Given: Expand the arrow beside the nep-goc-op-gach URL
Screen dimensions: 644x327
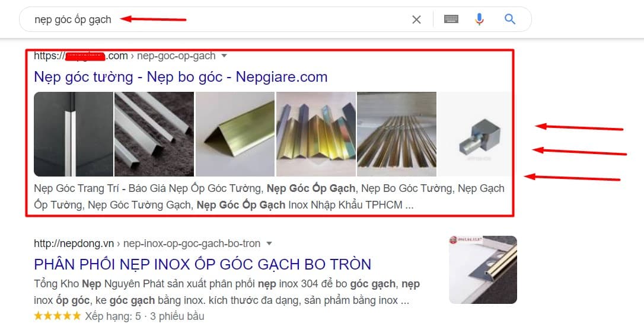Looking at the screenshot, I should (x=224, y=56).
